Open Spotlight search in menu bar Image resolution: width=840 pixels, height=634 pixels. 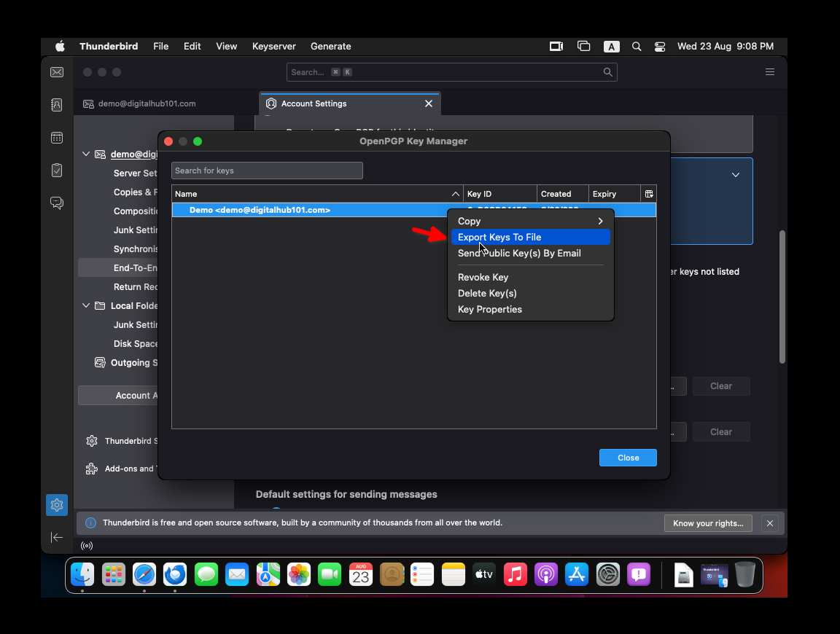pos(637,47)
